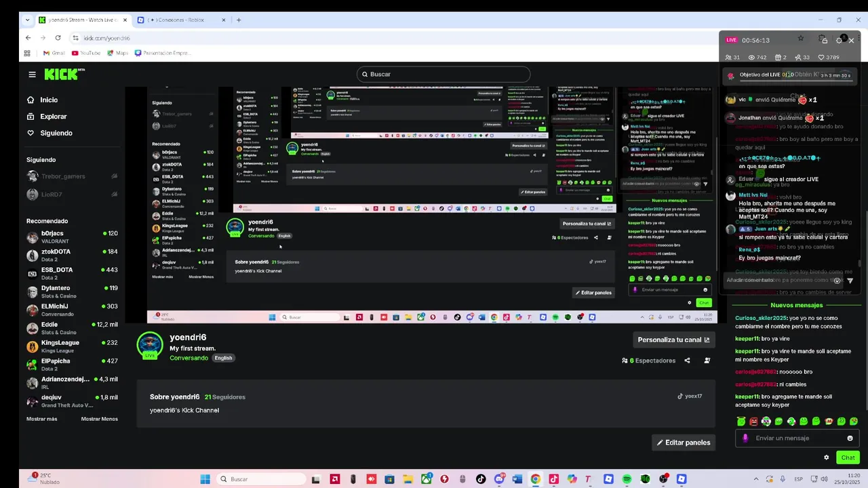Open KingsLeague channel in Recomendado
868x488 pixels.
tap(72, 346)
